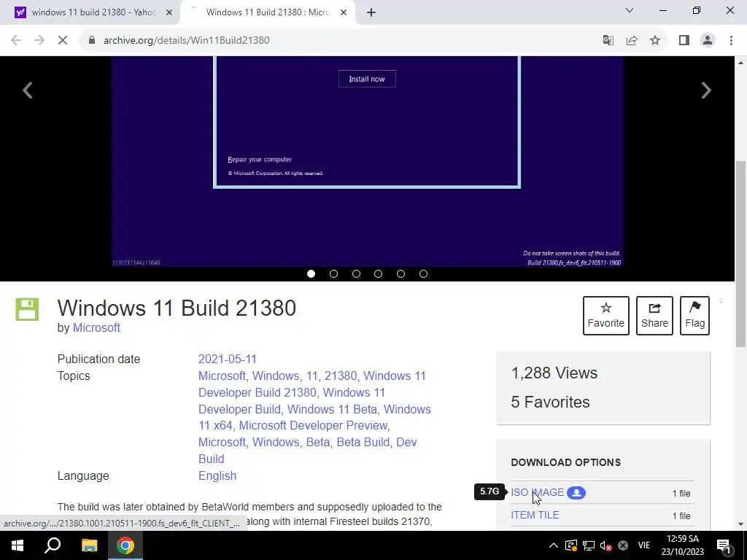Image resolution: width=747 pixels, height=560 pixels.
Task: Open publication date 2021-05-11 link
Action: pos(228,359)
